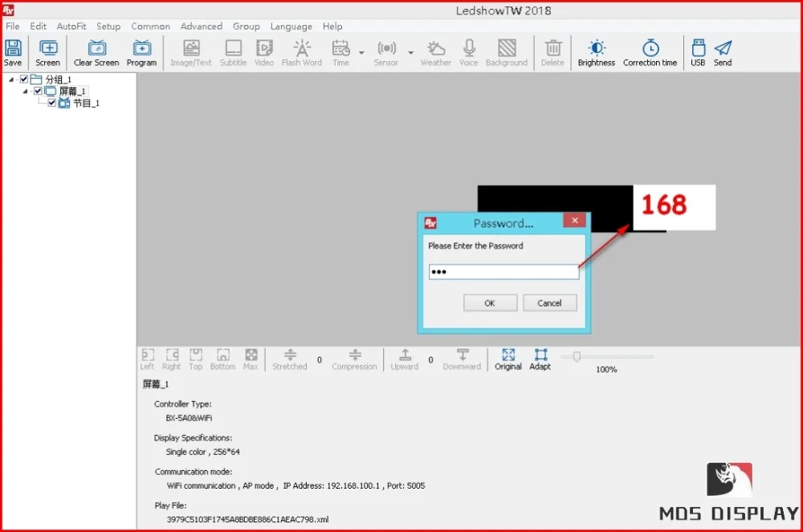Open Brightness settings
Image resolution: width=803 pixels, height=532 pixels.
point(597,53)
